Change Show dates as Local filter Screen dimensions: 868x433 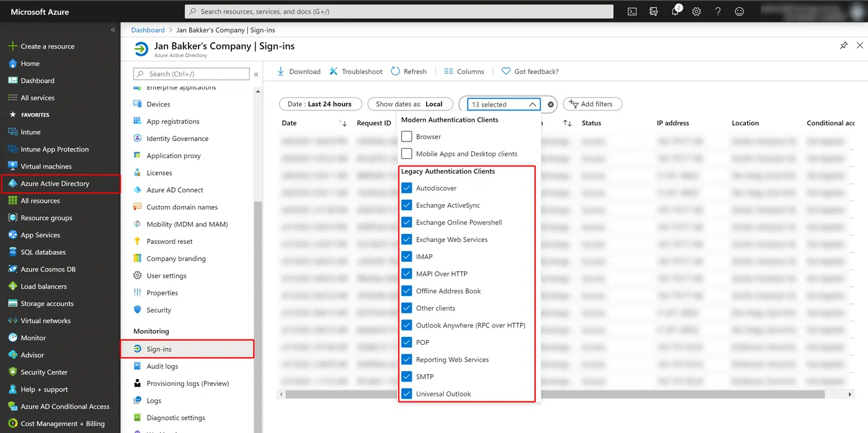[x=409, y=104]
